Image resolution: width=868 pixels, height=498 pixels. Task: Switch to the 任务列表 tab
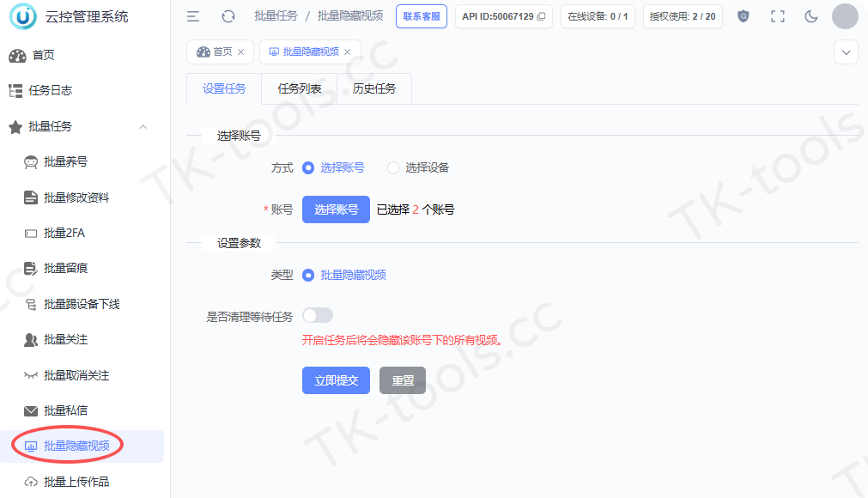[x=299, y=88]
